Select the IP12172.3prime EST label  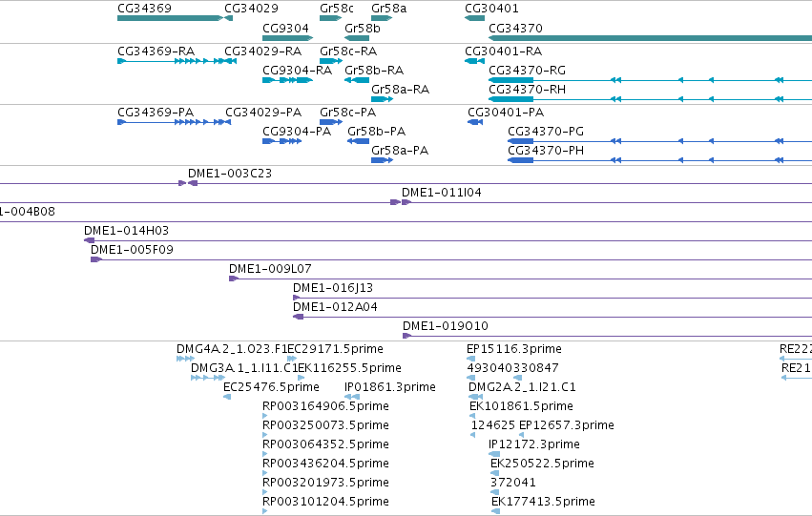coord(534,445)
